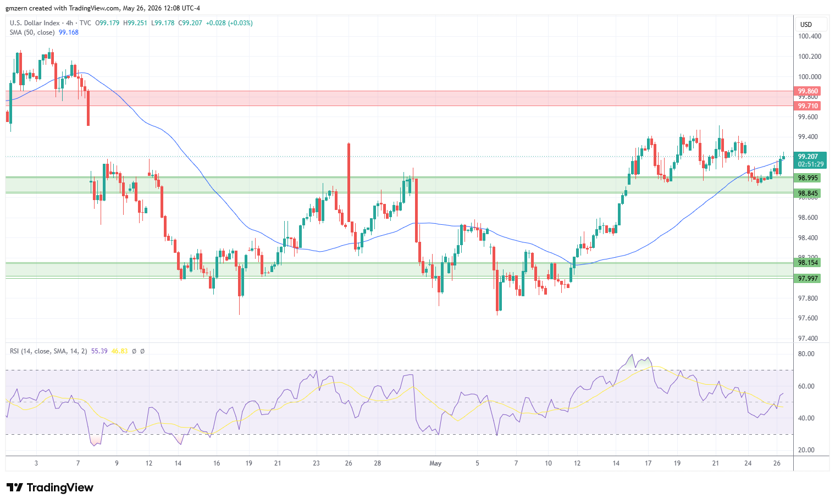Click the date label 9 on the time axis

click(117, 463)
